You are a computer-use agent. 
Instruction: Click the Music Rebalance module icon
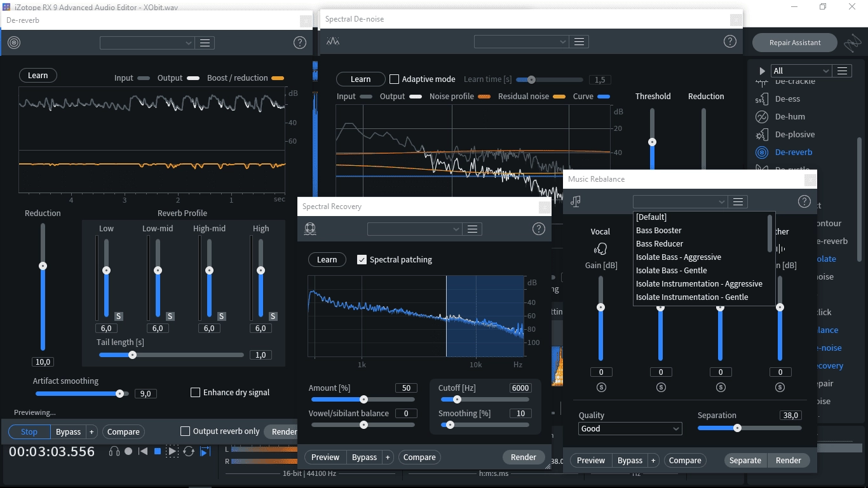tap(576, 201)
